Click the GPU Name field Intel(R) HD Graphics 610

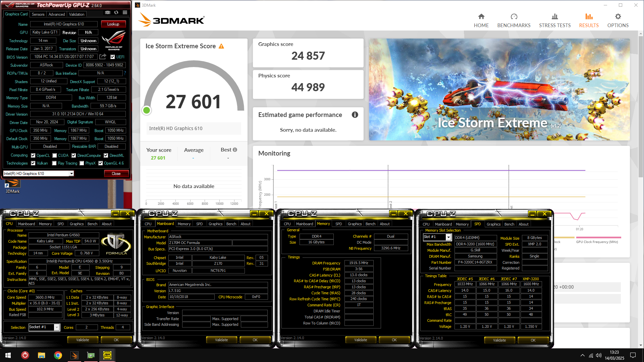[x=64, y=24]
